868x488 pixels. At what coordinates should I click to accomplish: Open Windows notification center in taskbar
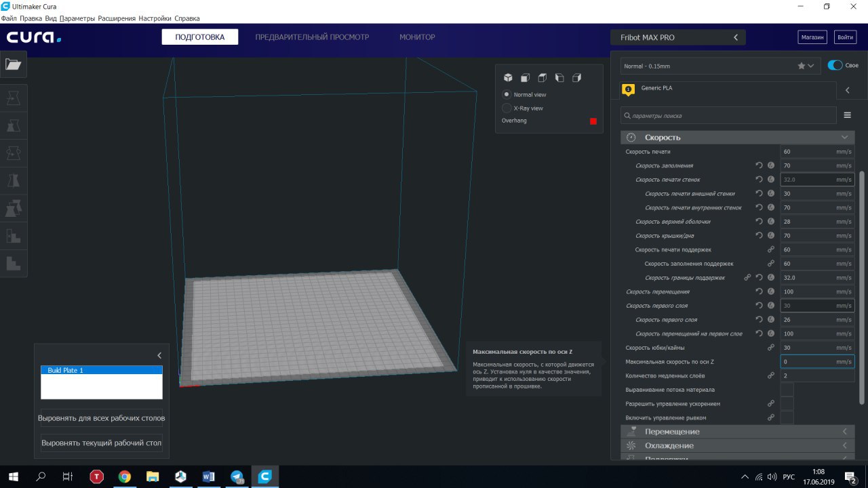click(x=850, y=476)
